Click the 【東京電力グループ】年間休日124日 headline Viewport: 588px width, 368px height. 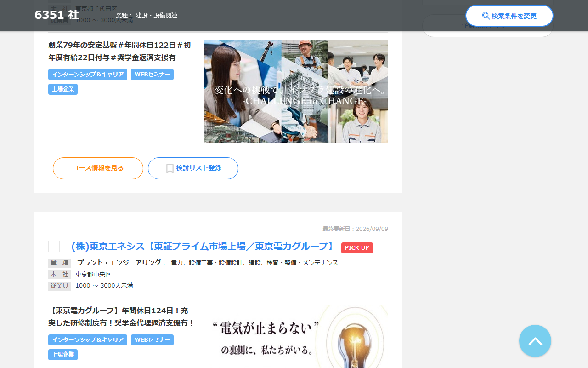coord(121,316)
